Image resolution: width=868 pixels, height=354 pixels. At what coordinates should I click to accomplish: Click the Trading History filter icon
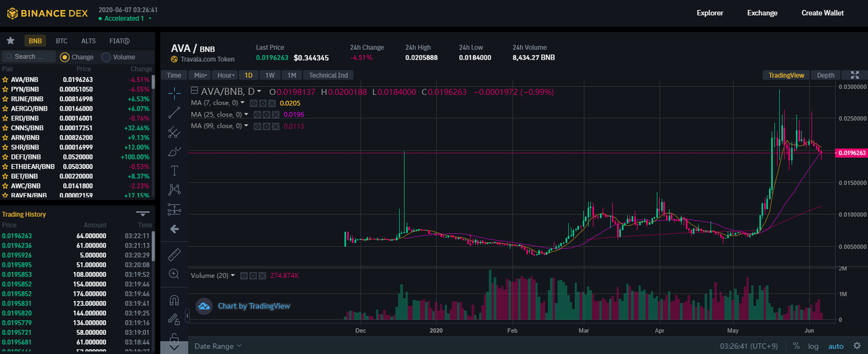pyautogui.click(x=143, y=214)
